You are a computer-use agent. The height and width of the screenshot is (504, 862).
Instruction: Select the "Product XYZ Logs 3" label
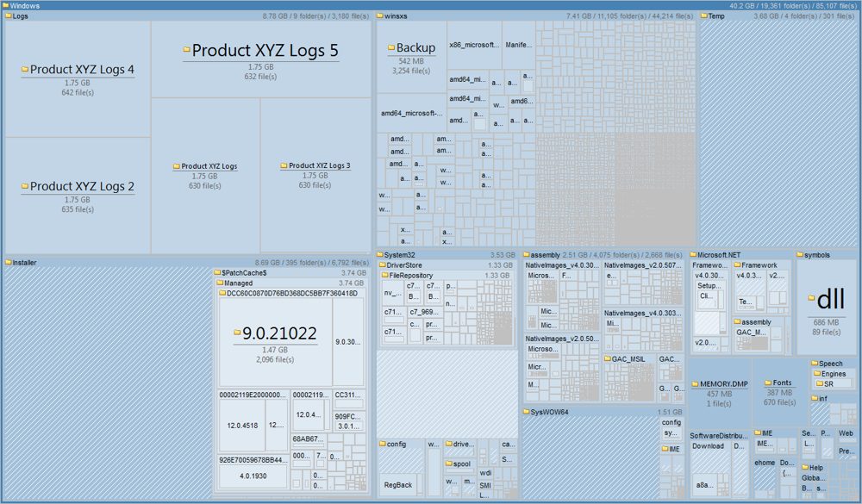coord(320,165)
